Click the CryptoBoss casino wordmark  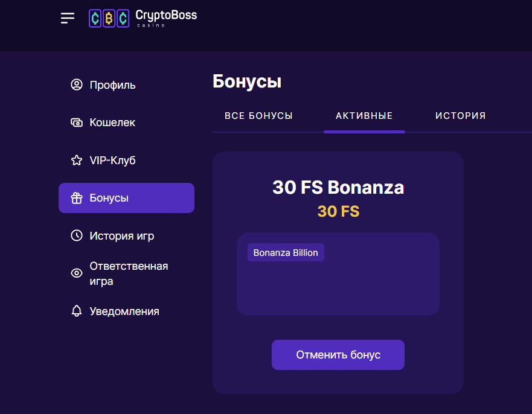(x=166, y=18)
